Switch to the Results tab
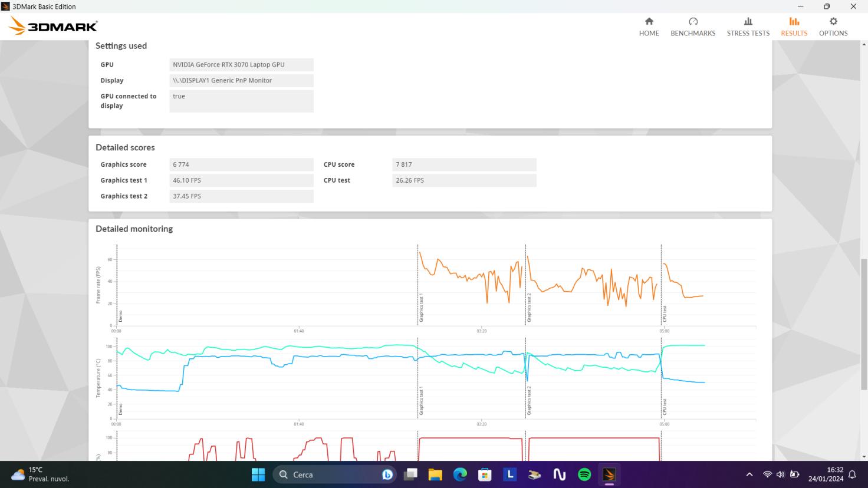 click(x=794, y=27)
